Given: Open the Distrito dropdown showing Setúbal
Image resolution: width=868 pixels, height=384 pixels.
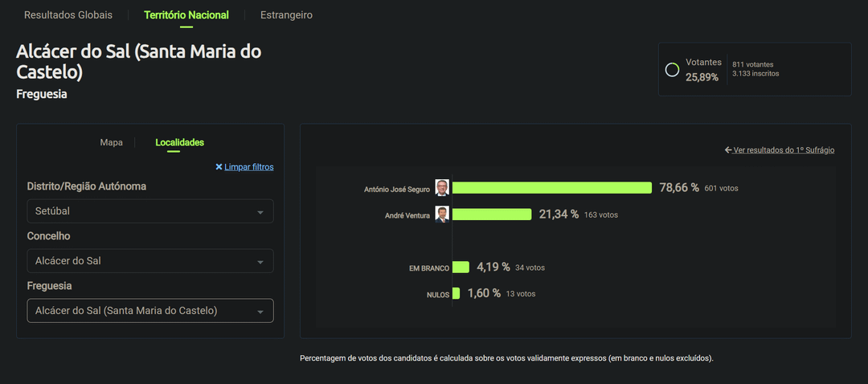Looking at the screenshot, I should click(x=149, y=211).
